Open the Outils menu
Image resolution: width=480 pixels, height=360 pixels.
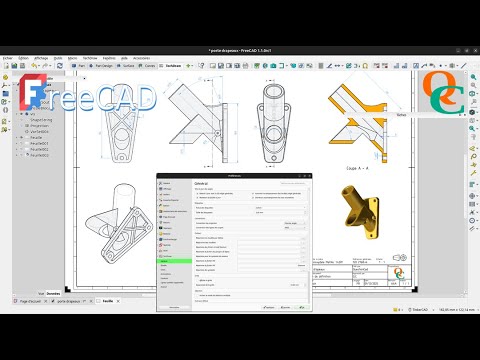(x=58, y=58)
